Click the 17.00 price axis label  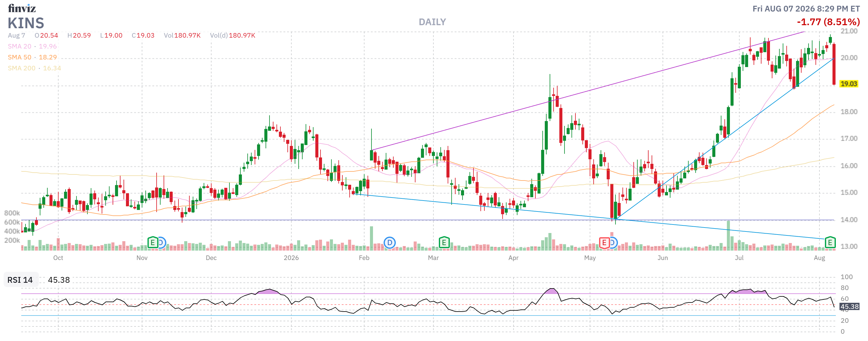(x=849, y=138)
